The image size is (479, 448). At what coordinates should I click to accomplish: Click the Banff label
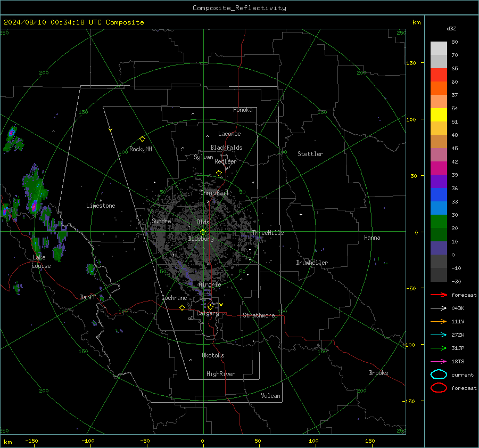88,297
